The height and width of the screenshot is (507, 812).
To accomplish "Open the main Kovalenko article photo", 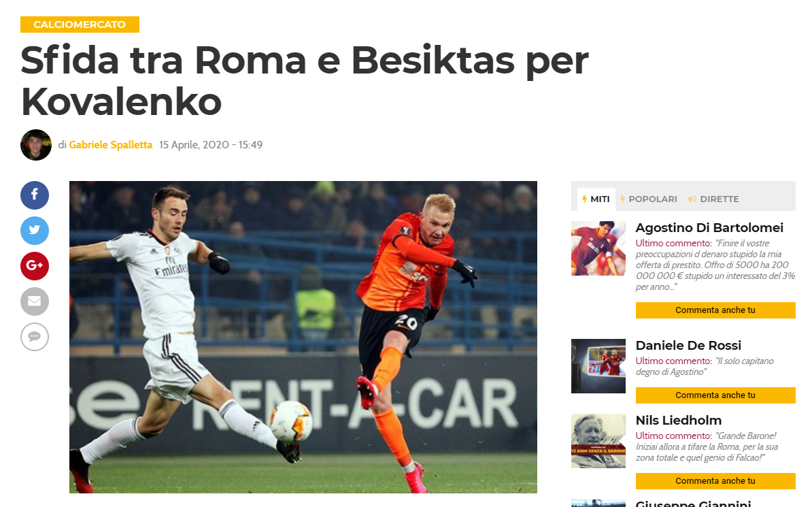I will coord(303,337).
